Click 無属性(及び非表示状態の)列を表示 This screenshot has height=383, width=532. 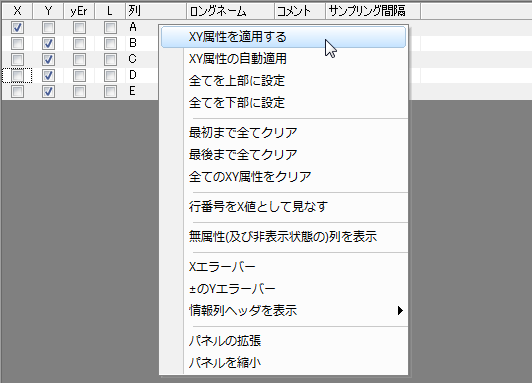coord(283,236)
